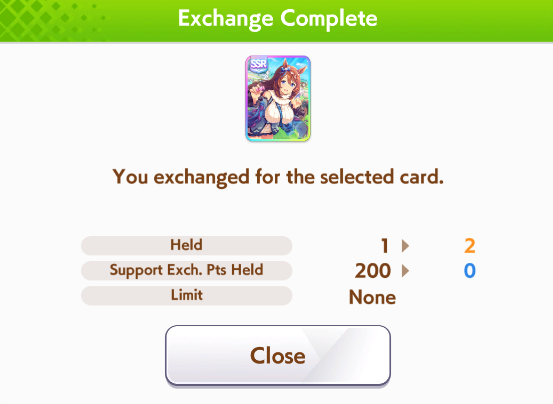The image size is (553, 404).
Task: Click the Support Exch. Pts Held label
Action: click(187, 270)
